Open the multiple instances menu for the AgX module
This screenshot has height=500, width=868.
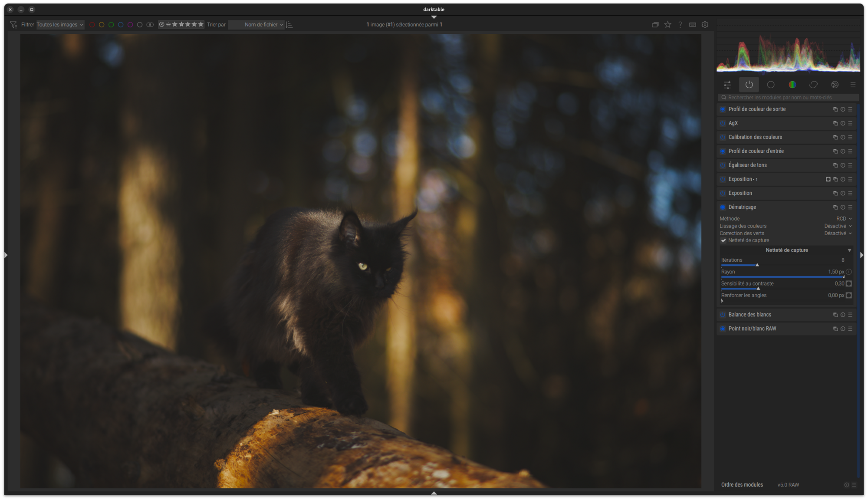click(835, 123)
